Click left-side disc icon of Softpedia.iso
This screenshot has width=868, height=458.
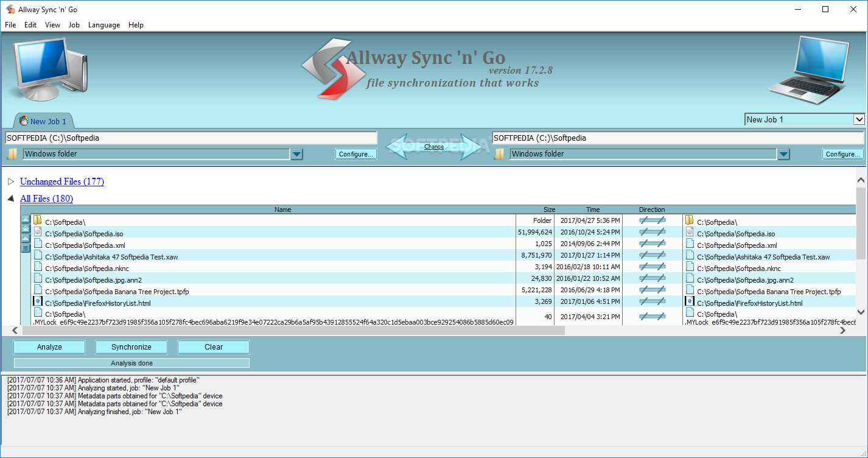click(x=38, y=231)
